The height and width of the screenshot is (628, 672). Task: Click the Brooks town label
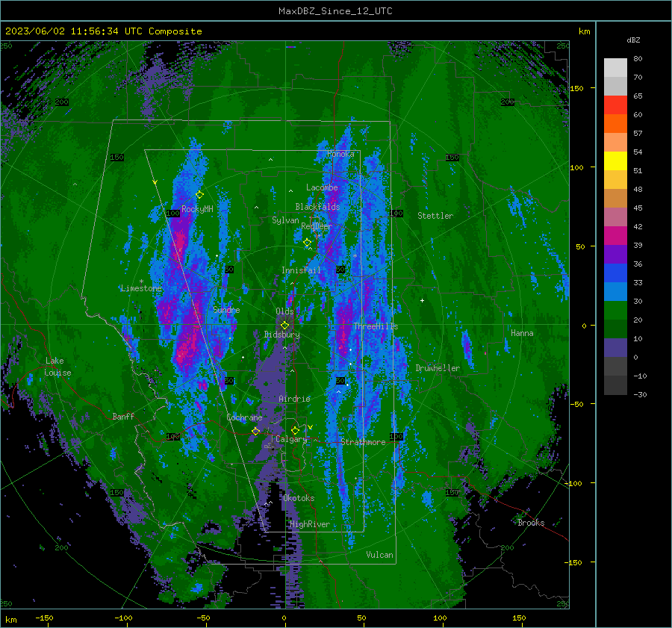pyautogui.click(x=531, y=523)
